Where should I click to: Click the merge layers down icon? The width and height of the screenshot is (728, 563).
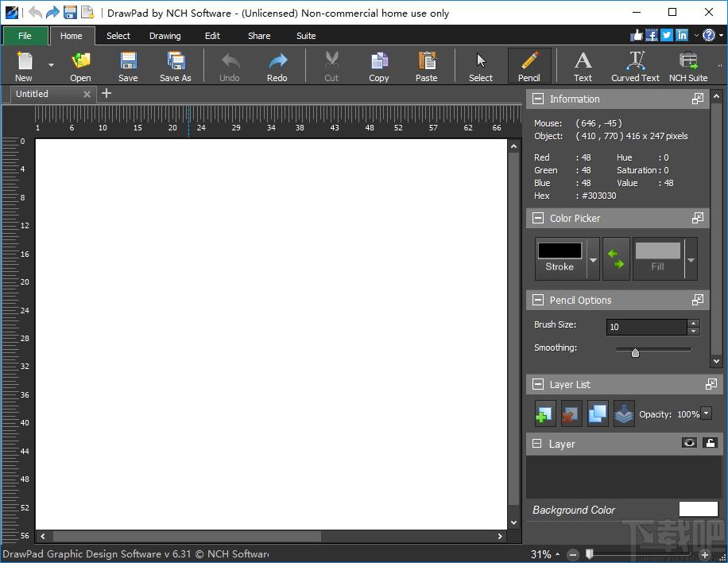(x=624, y=414)
